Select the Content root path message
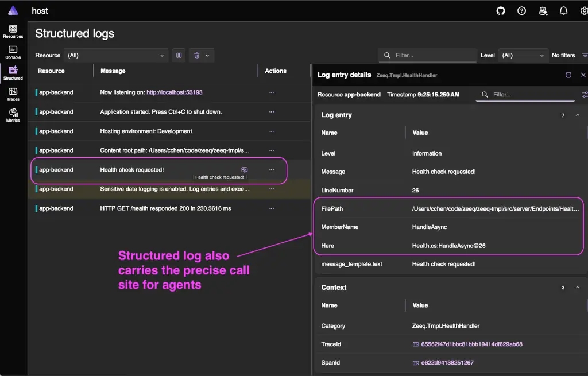 point(175,150)
